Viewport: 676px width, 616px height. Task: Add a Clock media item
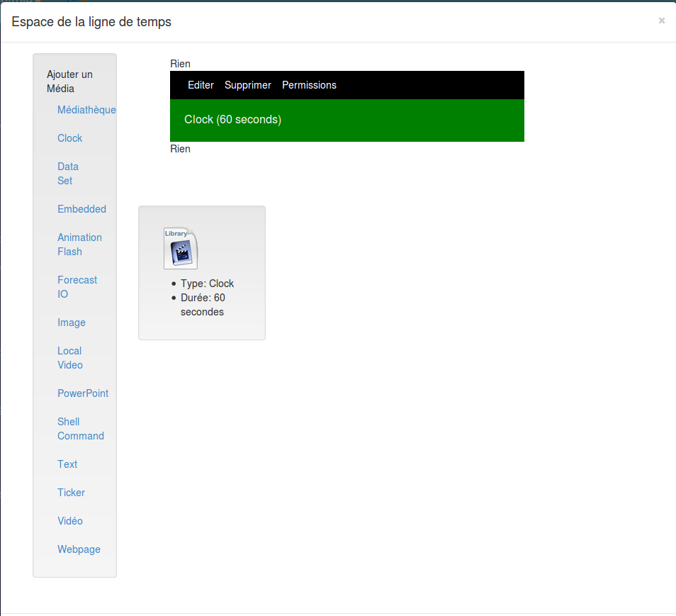(x=69, y=138)
